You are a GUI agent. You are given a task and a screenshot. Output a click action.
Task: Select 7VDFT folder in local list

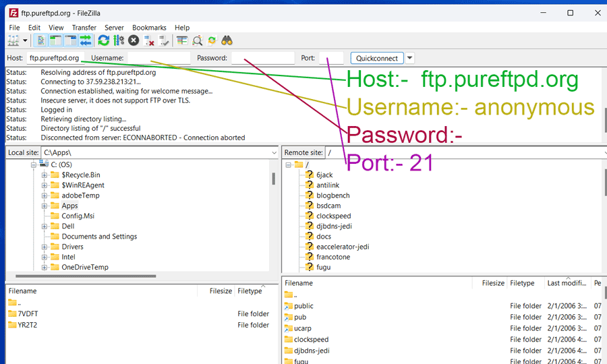click(x=28, y=313)
